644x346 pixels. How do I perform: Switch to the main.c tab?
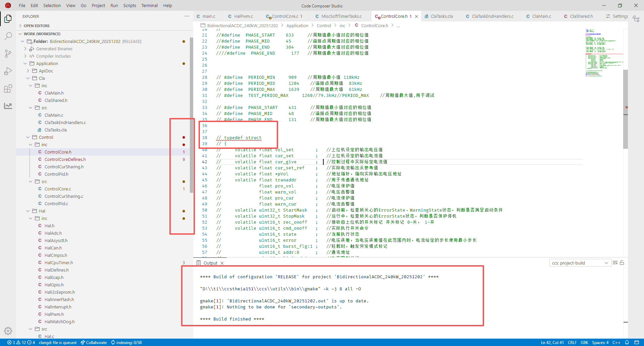tap(209, 16)
